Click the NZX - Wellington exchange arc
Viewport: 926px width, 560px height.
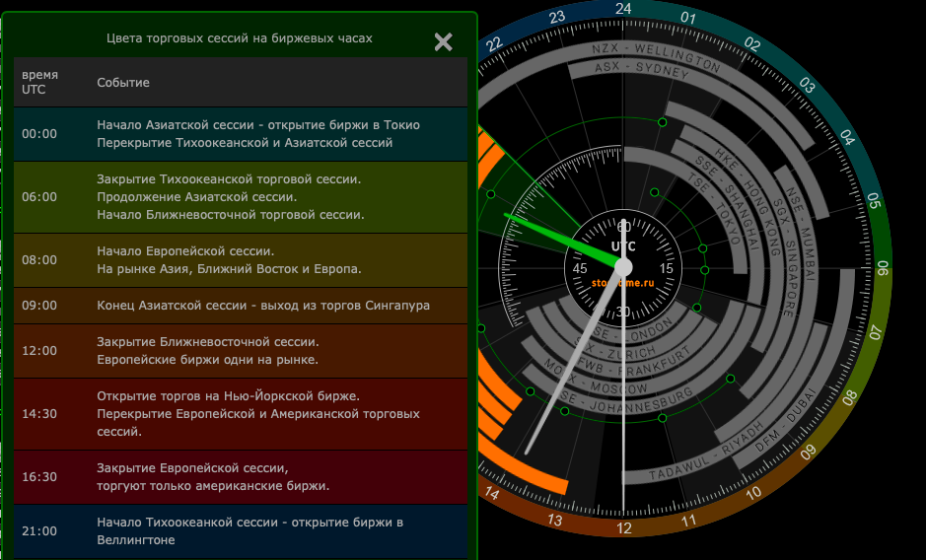pos(656,54)
